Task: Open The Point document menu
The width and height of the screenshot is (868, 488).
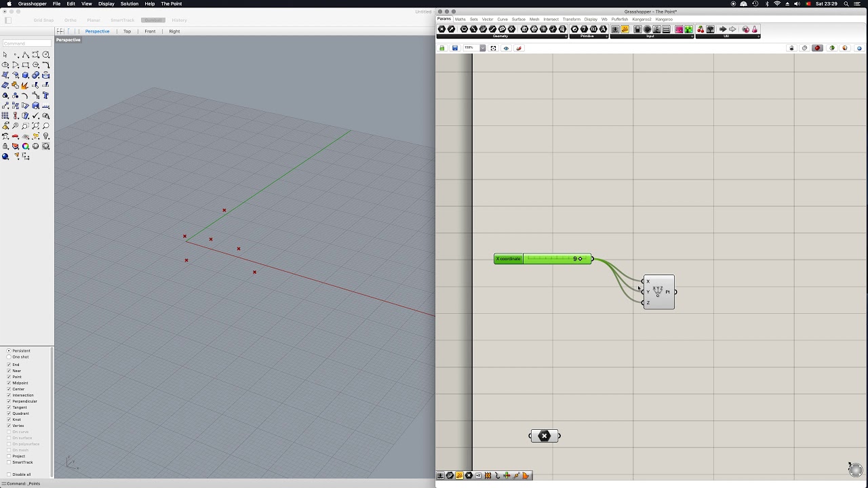Action: tap(172, 3)
